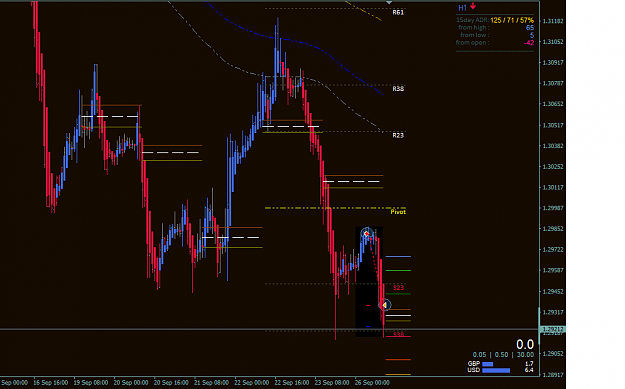
Task: Click the 19 Sep 08:00 time label
Action: click(x=91, y=383)
